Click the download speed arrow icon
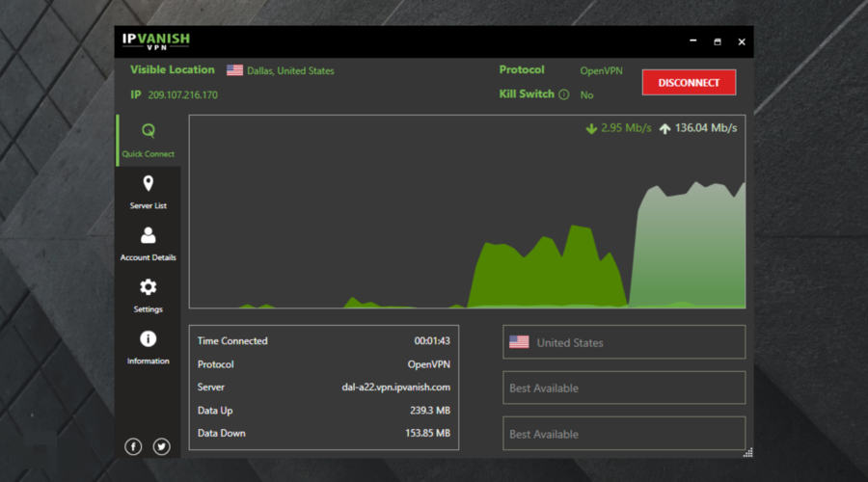868x482 pixels. (591, 128)
